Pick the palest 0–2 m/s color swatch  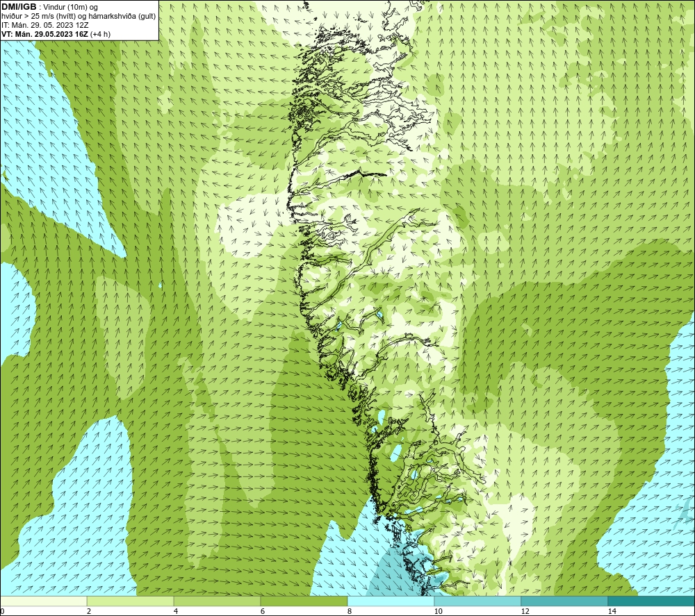tap(43, 601)
